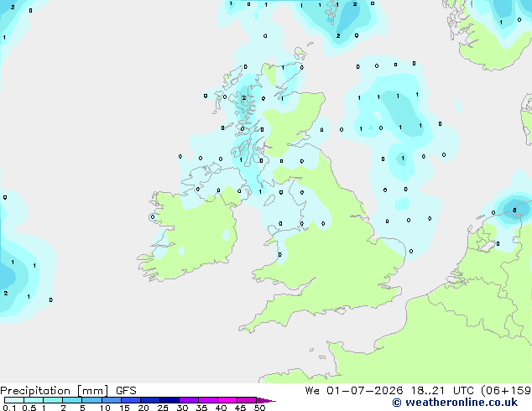Click the '35' legend scale label
This screenshot has height=411, width=532.
(x=201, y=408)
